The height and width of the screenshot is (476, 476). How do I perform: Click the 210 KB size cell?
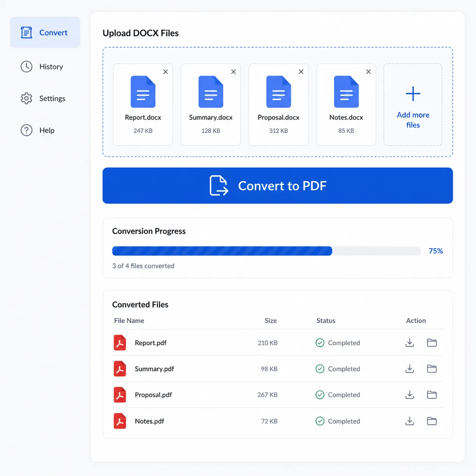tap(268, 343)
